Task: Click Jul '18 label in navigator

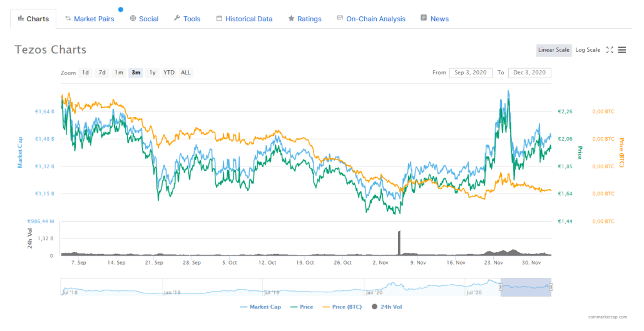Action: click(x=69, y=293)
